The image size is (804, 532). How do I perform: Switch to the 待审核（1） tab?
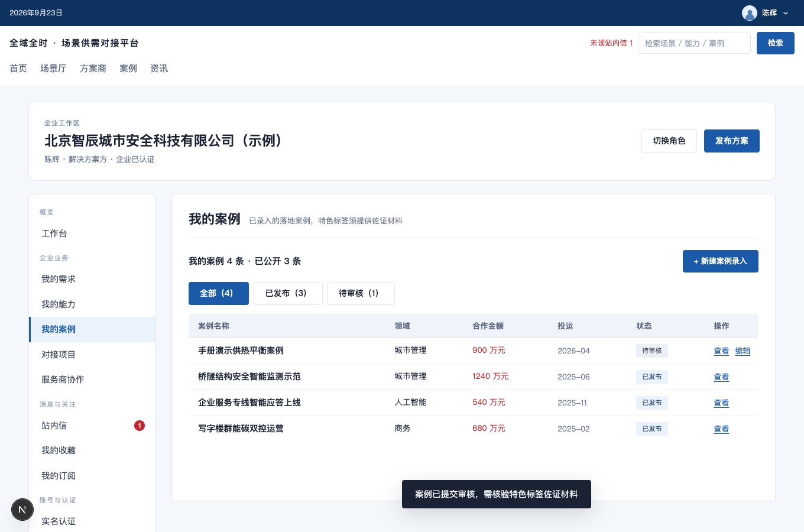(361, 293)
